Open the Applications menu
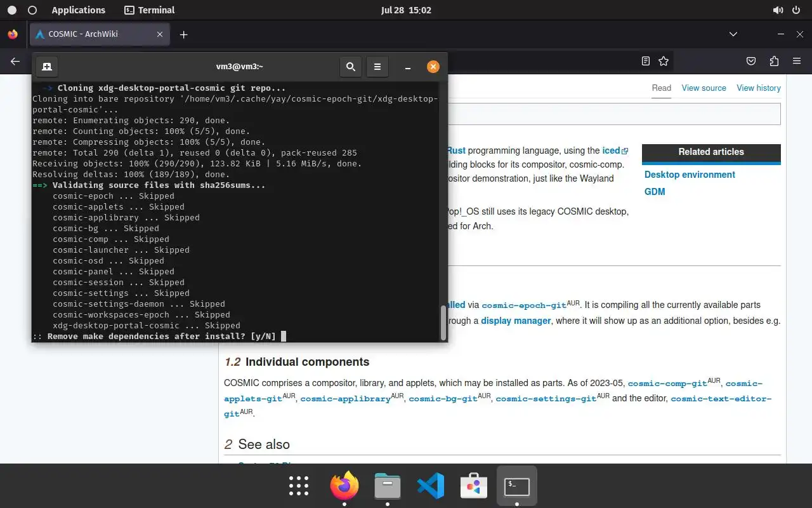The height and width of the screenshot is (508, 812). [79, 10]
